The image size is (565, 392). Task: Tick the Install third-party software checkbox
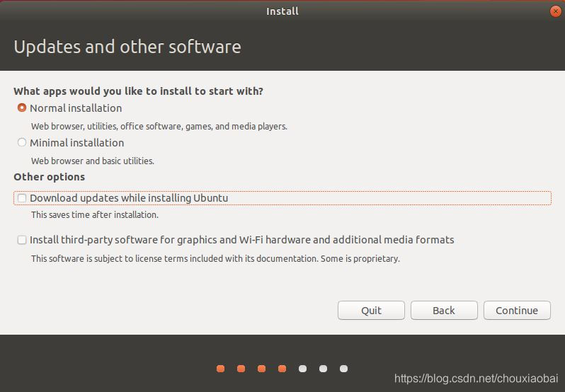(x=22, y=240)
